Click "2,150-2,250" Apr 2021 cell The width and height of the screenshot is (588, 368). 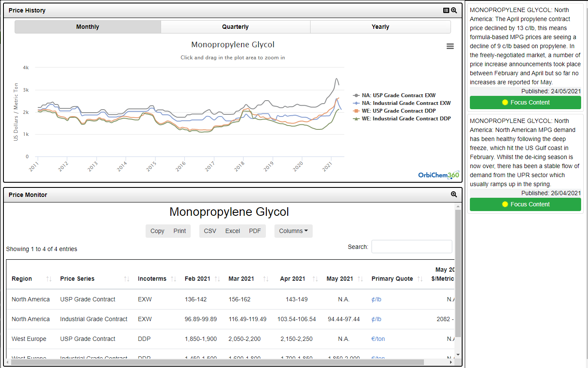click(296, 339)
